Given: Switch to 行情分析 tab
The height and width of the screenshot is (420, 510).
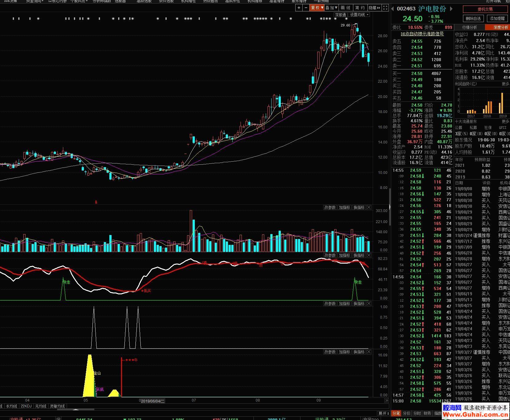Looking at the screenshot, I should [469, 27].
